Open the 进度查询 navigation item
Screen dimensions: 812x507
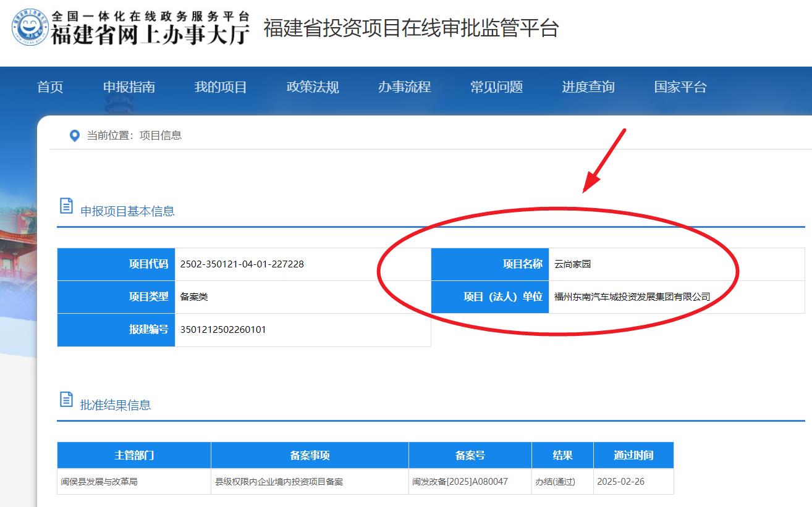pos(588,87)
